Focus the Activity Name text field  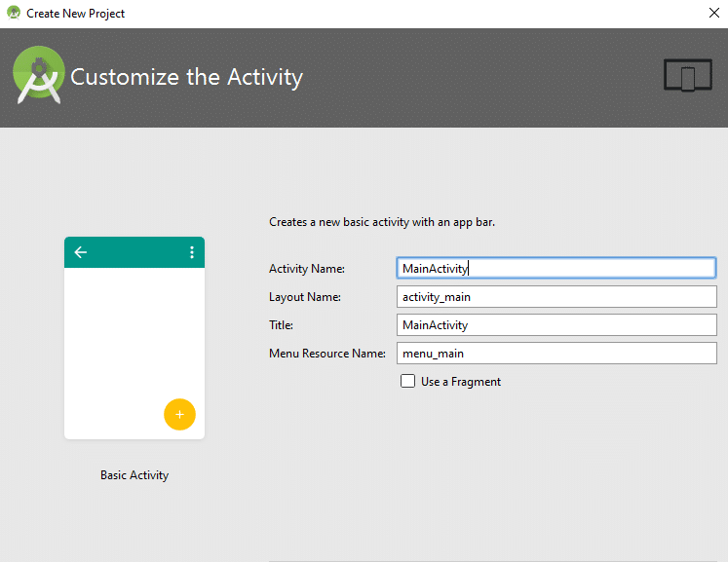[556, 268]
